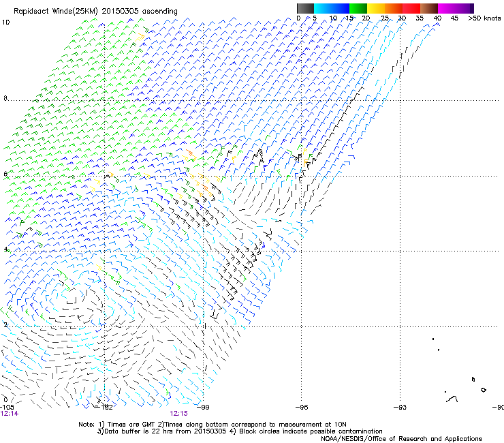Click the '>50 knots' legend label

[x=484, y=18]
